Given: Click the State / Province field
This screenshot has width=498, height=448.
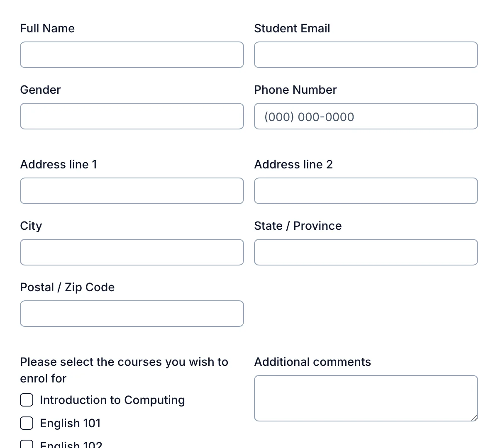Looking at the screenshot, I should pos(366,252).
